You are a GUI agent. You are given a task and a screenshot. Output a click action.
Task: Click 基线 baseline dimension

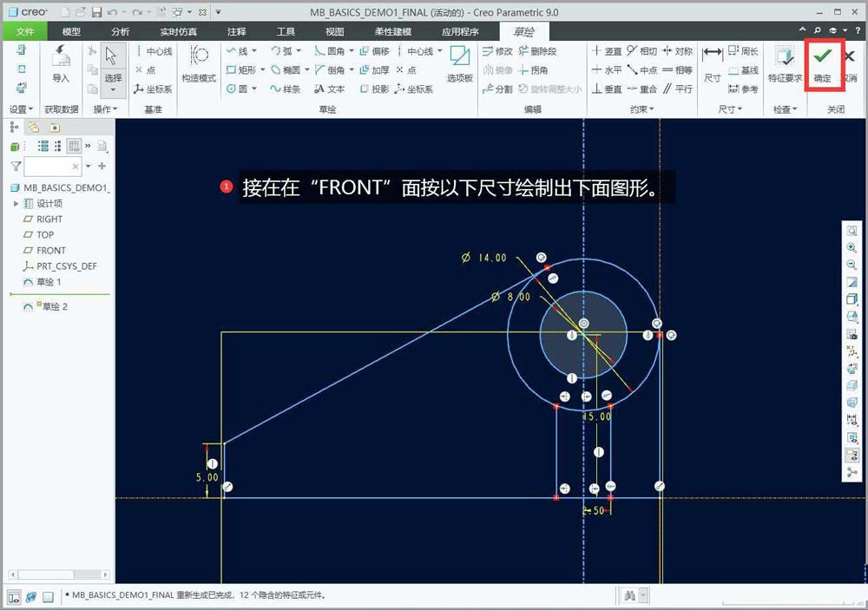tap(744, 69)
